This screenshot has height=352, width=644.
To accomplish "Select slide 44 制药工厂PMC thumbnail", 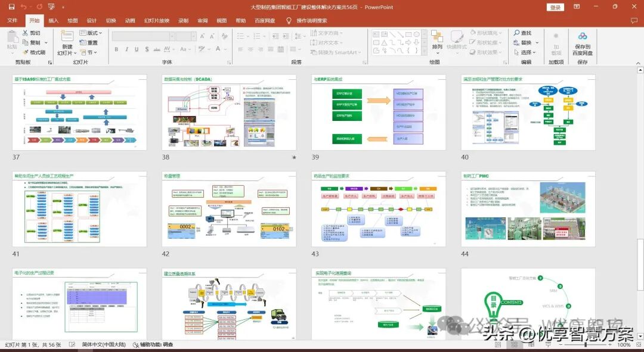I will (528, 209).
